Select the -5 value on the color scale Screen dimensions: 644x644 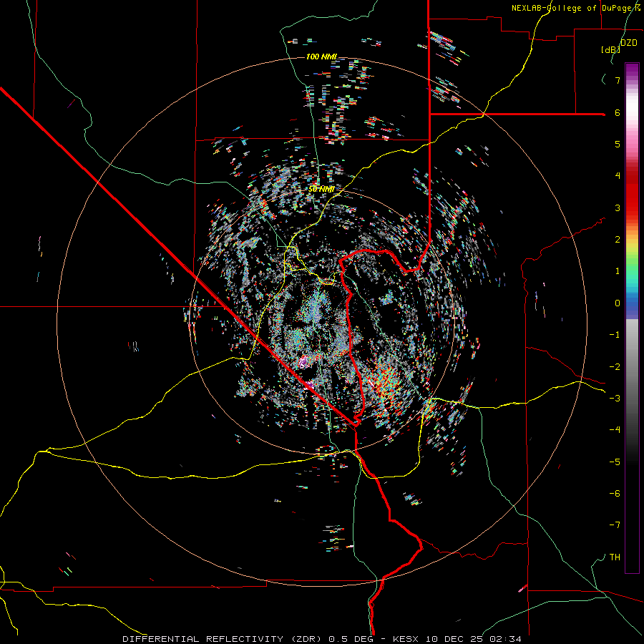click(x=615, y=462)
